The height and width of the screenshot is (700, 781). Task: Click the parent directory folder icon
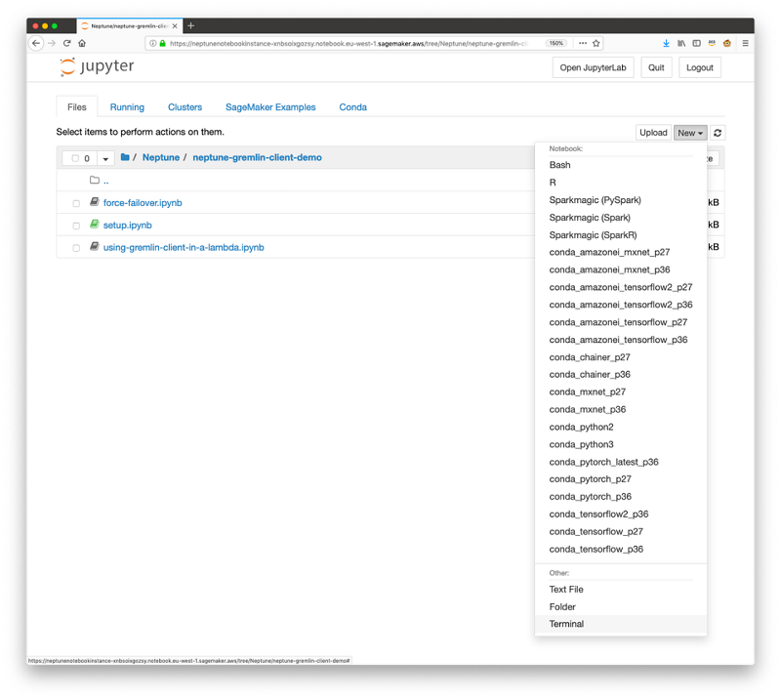coord(95,180)
